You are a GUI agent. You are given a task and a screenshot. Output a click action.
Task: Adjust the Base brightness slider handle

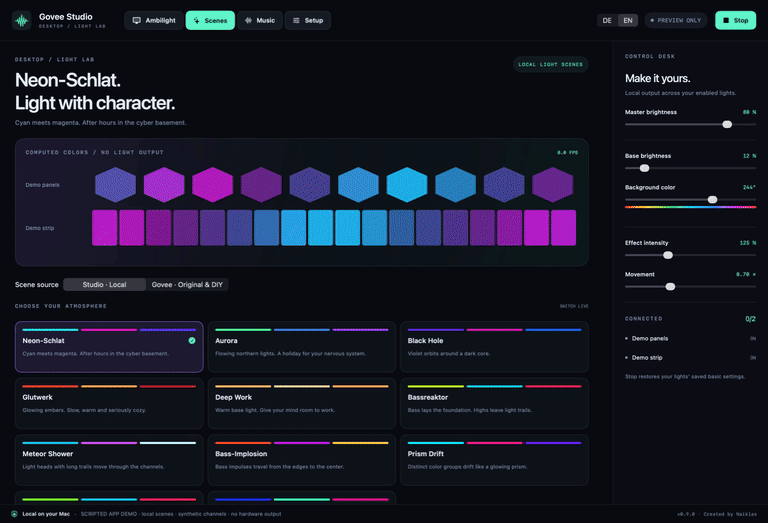[645, 168]
